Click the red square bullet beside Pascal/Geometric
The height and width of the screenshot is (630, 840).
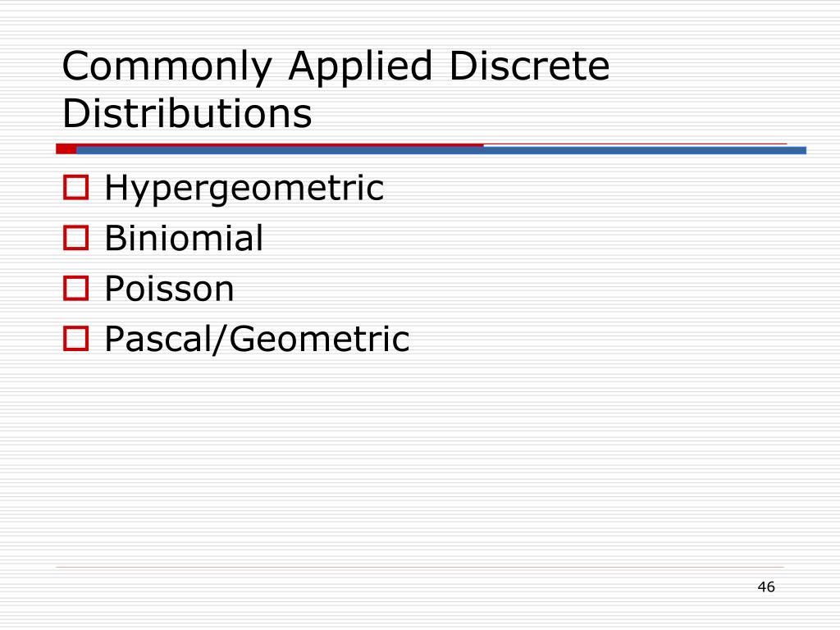point(75,339)
